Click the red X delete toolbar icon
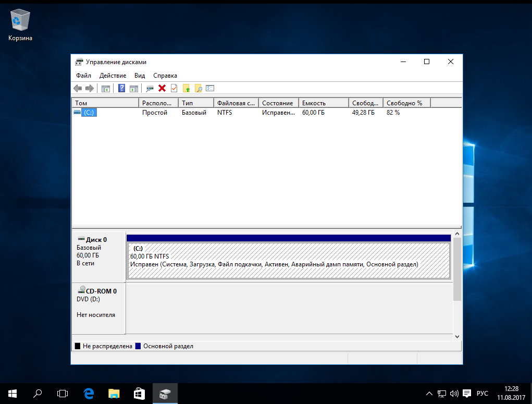This screenshot has width=532, height=404. pos(162,89)
